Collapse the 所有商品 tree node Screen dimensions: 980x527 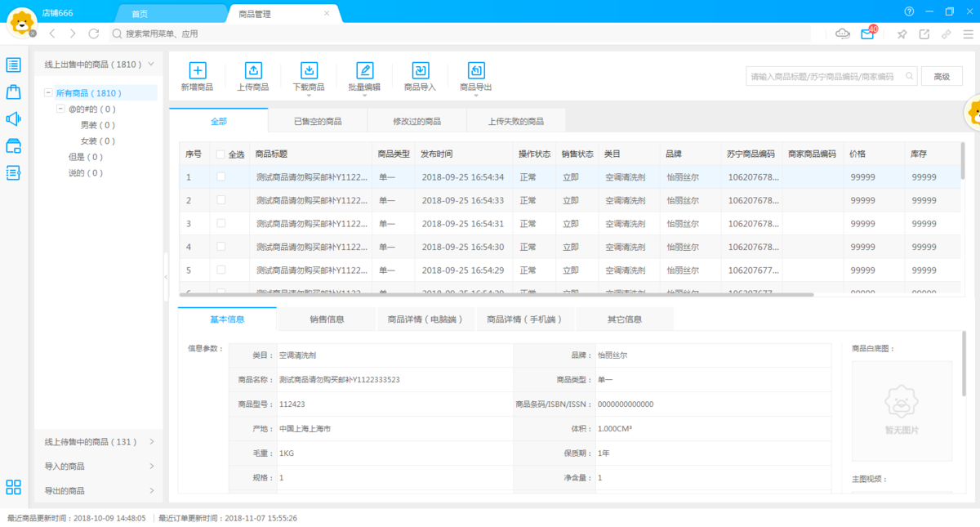coord(49,93)
